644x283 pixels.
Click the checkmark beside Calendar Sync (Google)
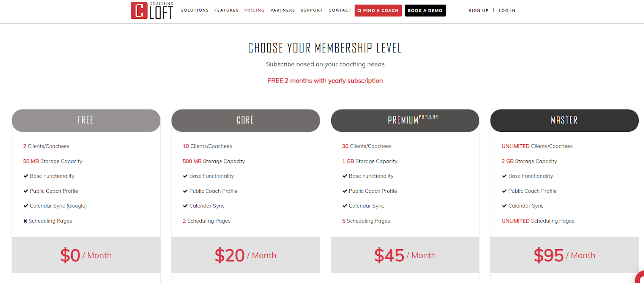(26, 206)
